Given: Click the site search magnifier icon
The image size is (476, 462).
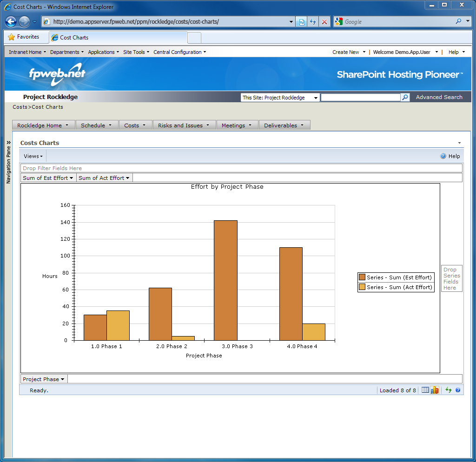Looking at the screenshot, I should (x=405, y=97).
